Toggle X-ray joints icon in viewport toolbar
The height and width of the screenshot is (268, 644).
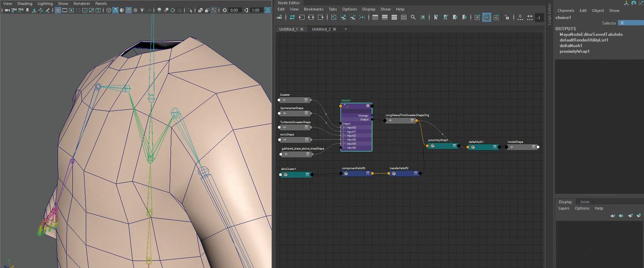pyautogui.click(x=214, y=10)
